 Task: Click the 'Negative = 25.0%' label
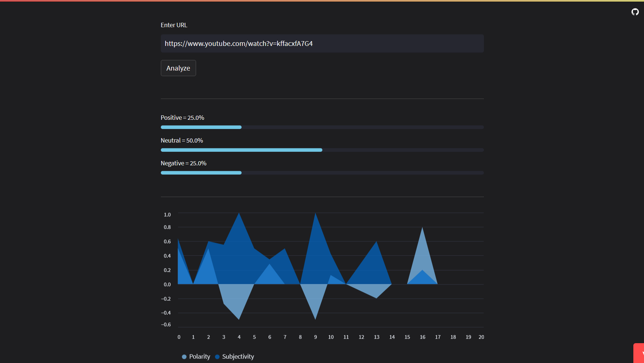coord(184,163)
